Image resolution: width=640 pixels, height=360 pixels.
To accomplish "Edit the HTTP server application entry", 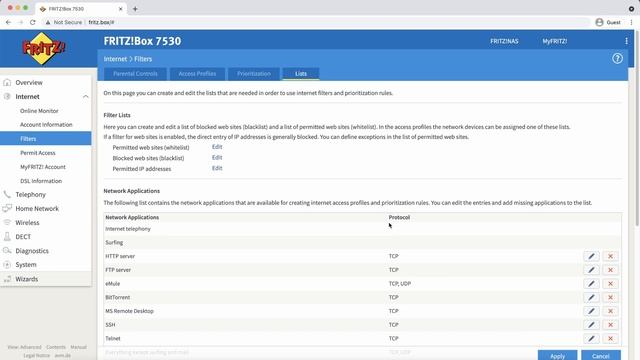I will pos(591,256).
